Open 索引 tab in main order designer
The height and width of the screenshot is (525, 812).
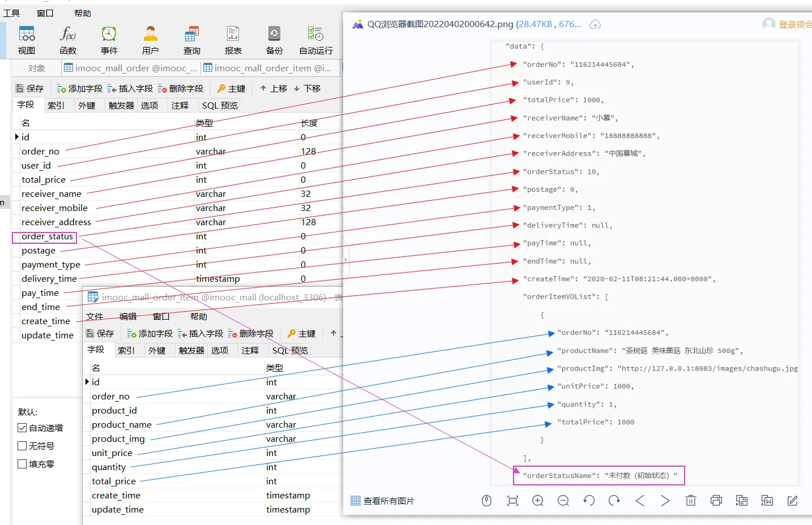click(x=56, y=105)
